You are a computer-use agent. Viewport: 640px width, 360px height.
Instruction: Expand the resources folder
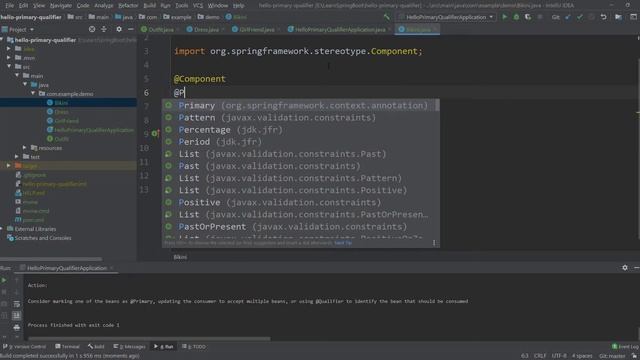pos(25,147)
